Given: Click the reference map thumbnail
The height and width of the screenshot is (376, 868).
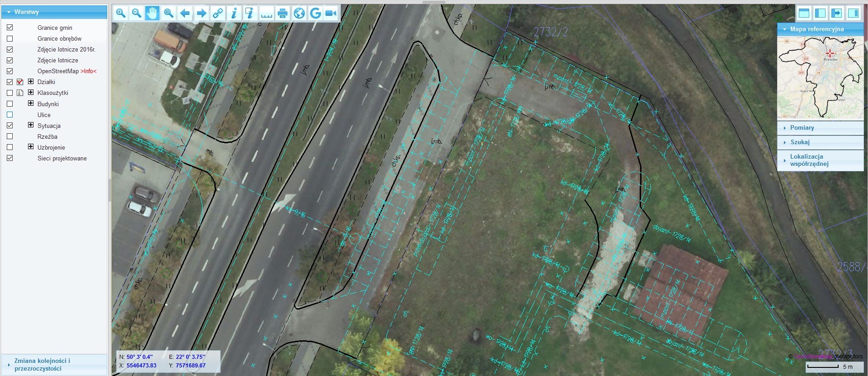Looking at the screenshot, I should pyautogui.click(x=820, y=78).
